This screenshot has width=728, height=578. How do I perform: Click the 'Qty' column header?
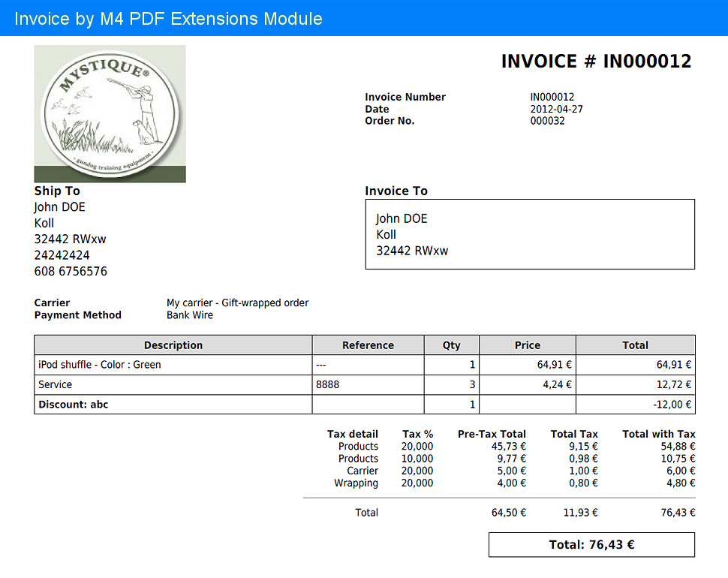(451, 345)
